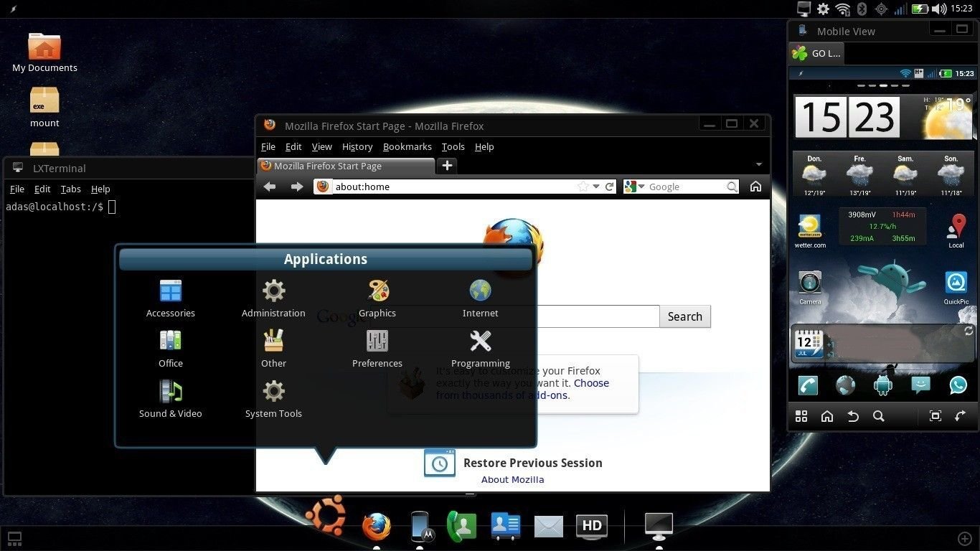Open the Firefox Bookmarks menu
The width and height of the screenshot is (980, 551).
(407, 146)
